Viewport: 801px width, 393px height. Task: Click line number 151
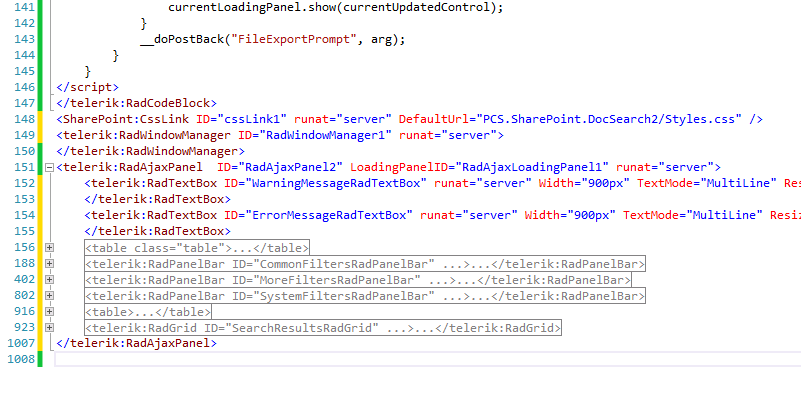[25, 167]
